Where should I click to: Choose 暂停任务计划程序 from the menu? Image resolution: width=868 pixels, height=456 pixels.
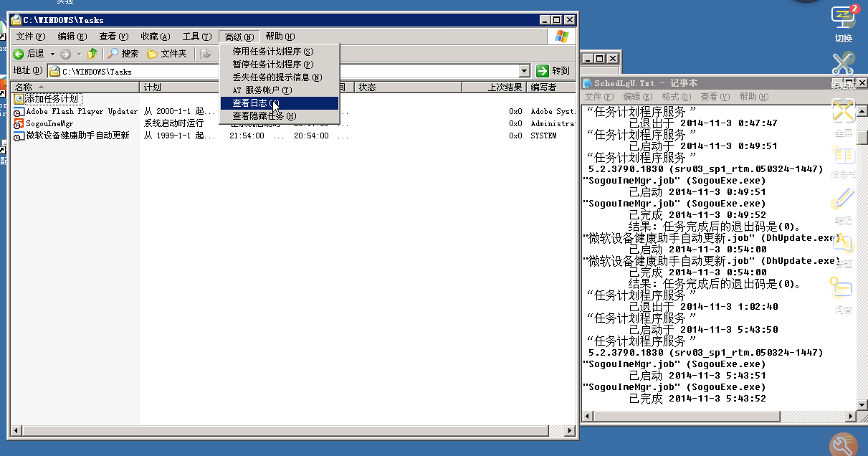pos(280,65)
